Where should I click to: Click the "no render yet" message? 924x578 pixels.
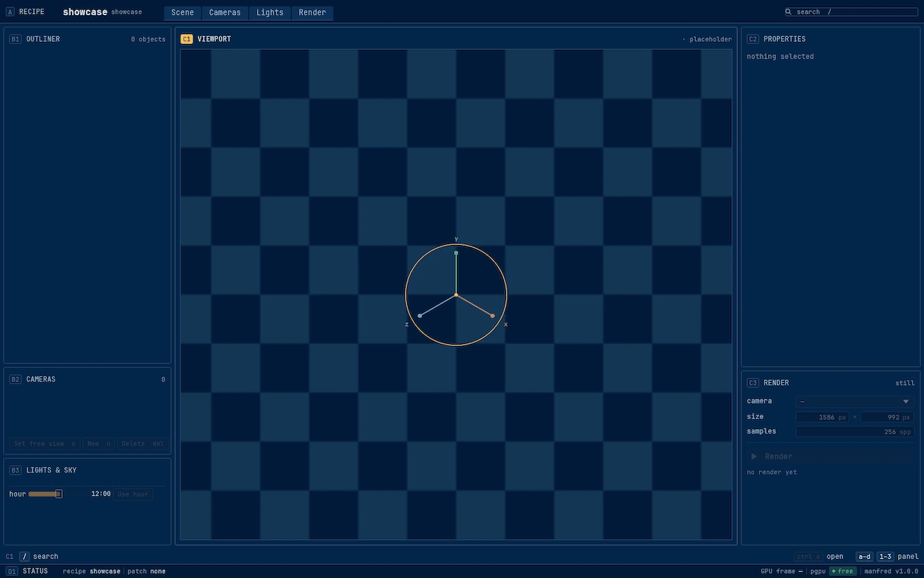pos(772,473)
